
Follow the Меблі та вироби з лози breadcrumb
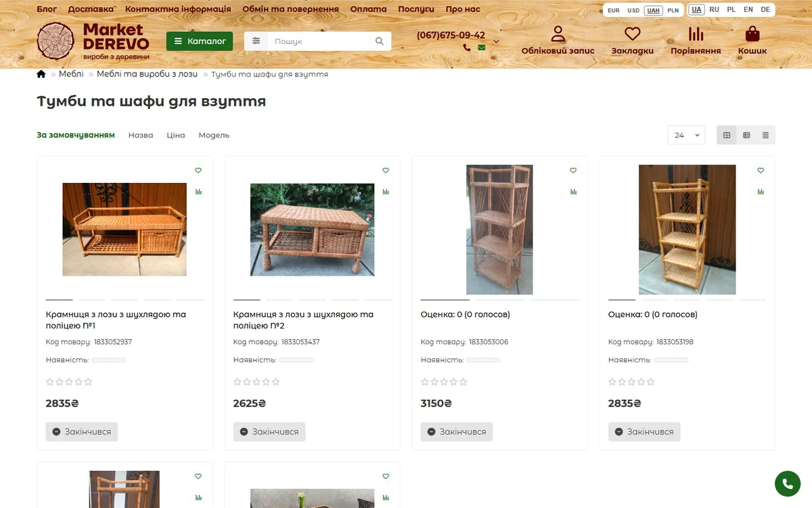coord(147,74)
